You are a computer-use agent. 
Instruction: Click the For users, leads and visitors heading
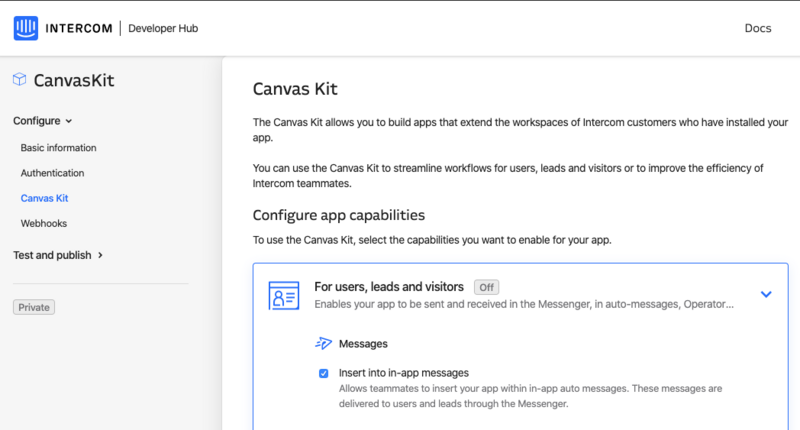click(389, 286)
